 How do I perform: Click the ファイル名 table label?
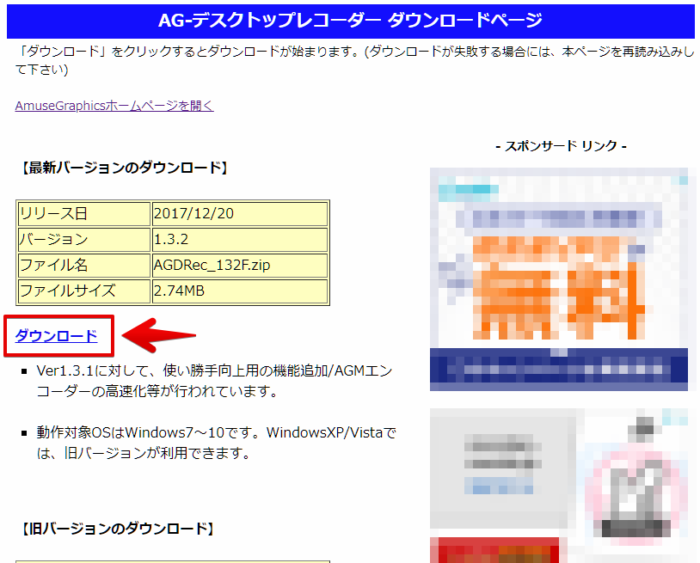pyautogui.click(x=83, y=265)
